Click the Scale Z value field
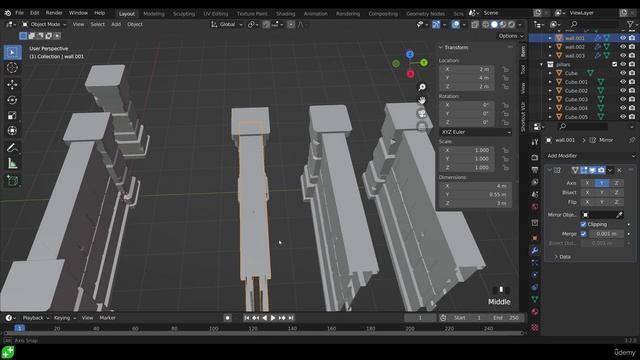This screenshot has width=640, height=360. coord(467,168)
